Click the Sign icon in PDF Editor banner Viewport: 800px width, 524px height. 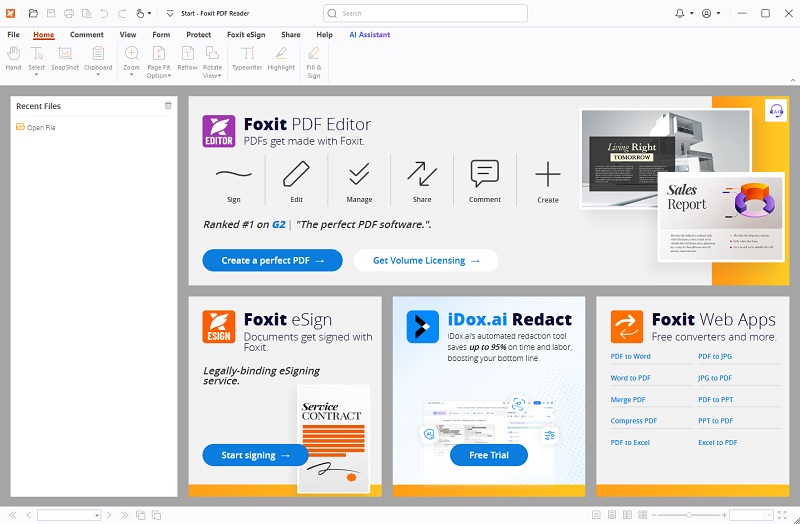(234, 174)
